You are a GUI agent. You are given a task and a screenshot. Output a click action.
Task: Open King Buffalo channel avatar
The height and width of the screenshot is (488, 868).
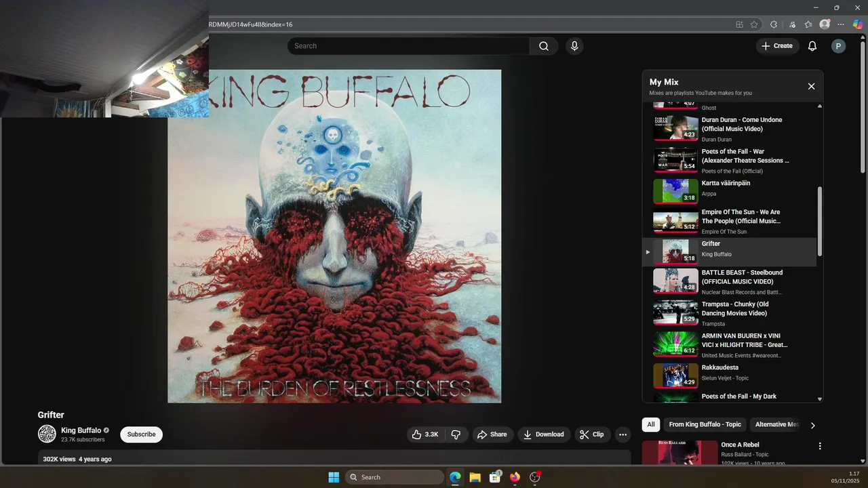tap(47, 434)
